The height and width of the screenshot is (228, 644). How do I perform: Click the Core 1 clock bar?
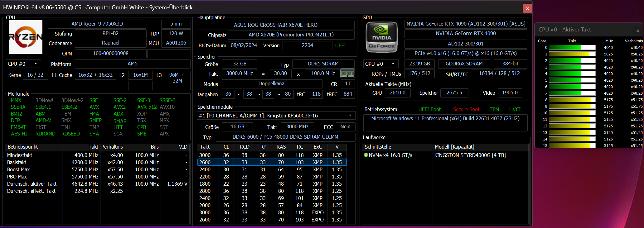(x=572, y=54)
